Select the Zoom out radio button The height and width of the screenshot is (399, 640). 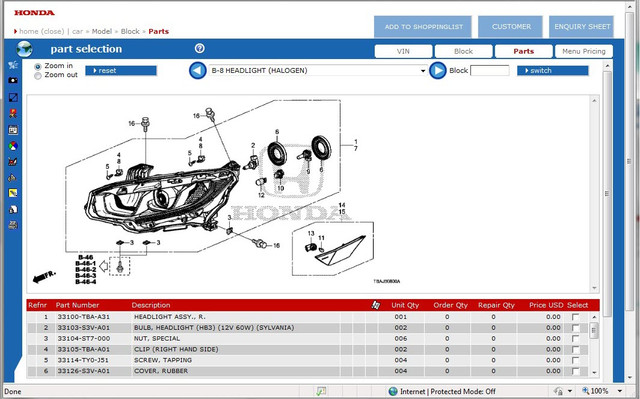[x=38, y=76]
